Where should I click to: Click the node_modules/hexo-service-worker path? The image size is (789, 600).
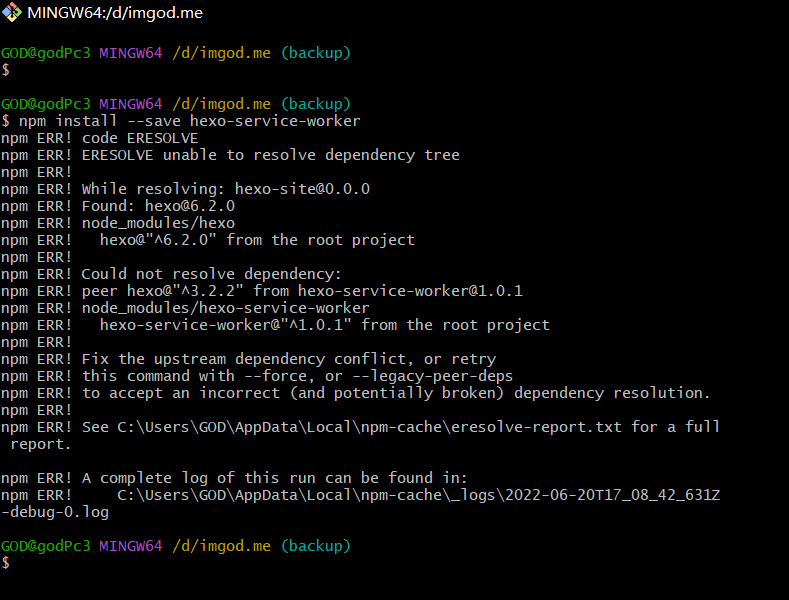[225, 308]
